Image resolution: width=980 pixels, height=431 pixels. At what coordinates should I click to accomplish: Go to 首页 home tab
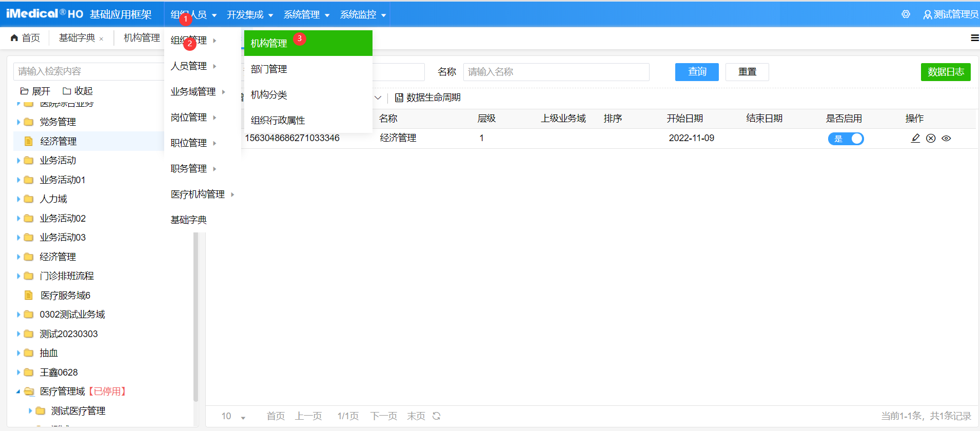[25, 38]
